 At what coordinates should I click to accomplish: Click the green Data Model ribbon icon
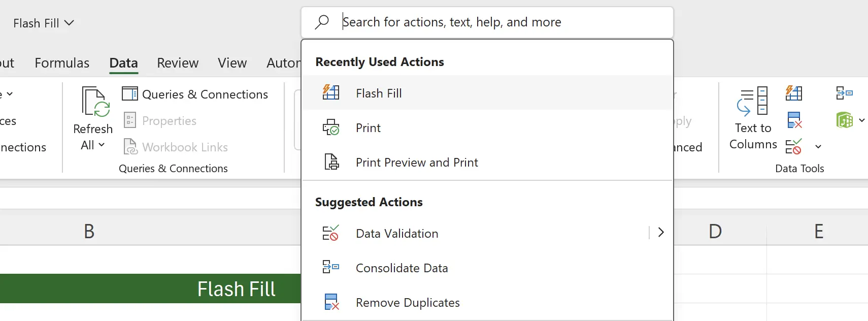tap(845, 120)
